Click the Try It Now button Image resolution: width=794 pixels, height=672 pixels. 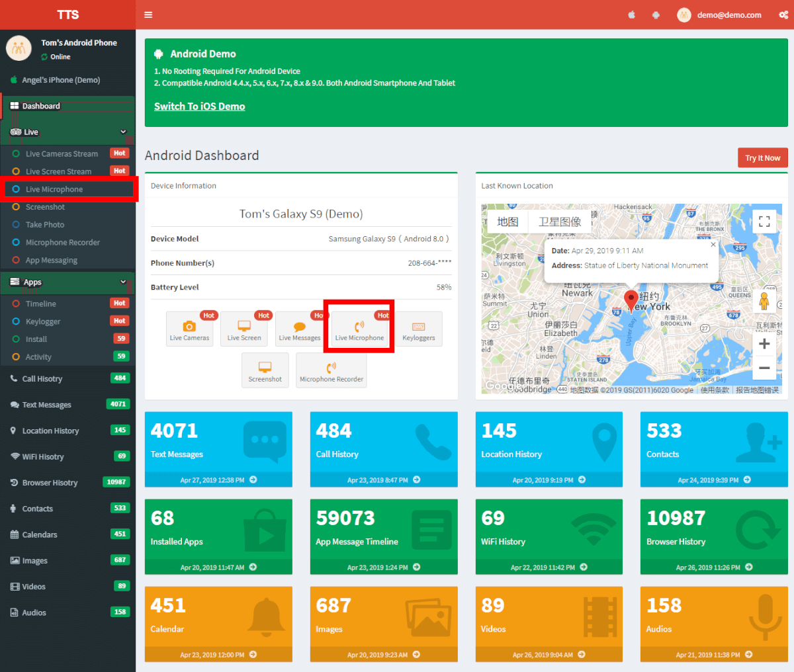(763, 158)
